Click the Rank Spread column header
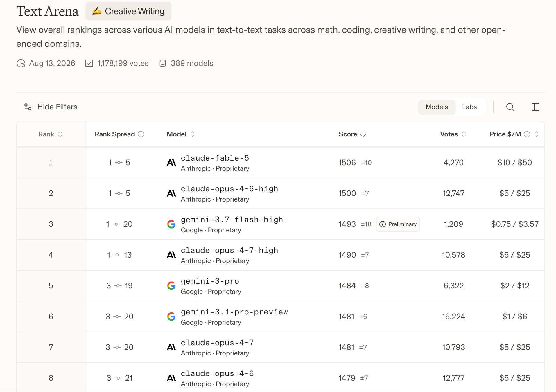Screen dimensions: 556x392 (115, 134)
